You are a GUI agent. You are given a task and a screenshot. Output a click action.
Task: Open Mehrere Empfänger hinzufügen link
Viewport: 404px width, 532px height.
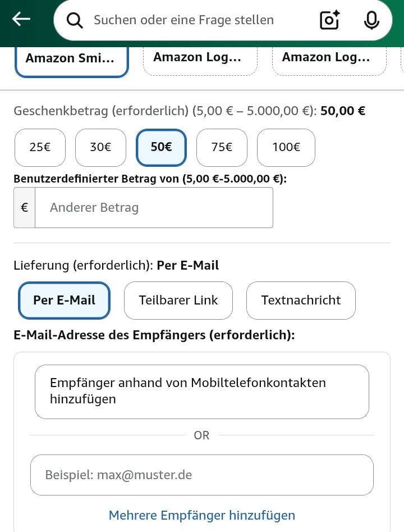(x=202, y=515)
